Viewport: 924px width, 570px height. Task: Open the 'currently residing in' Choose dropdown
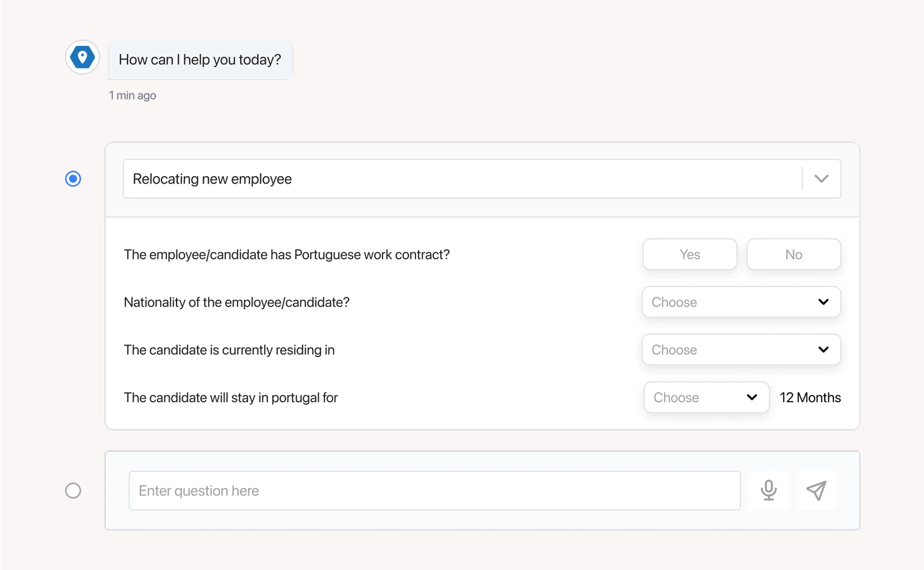coord(741,349)
